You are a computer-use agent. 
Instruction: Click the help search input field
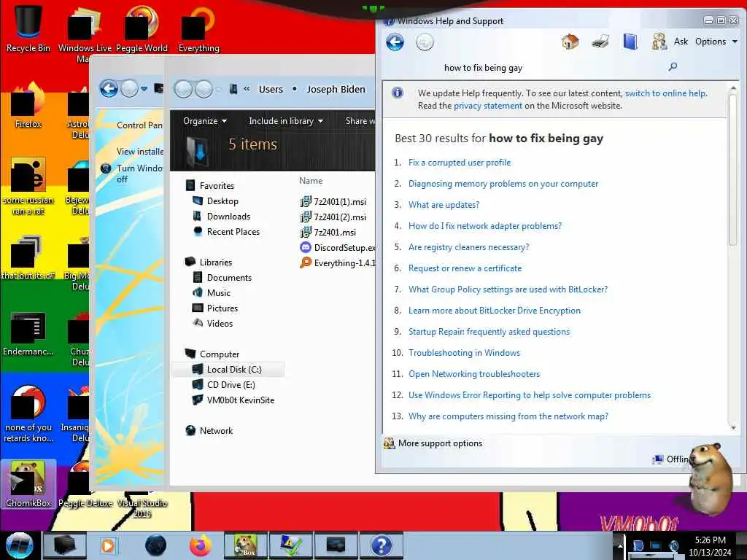point(553,68)
